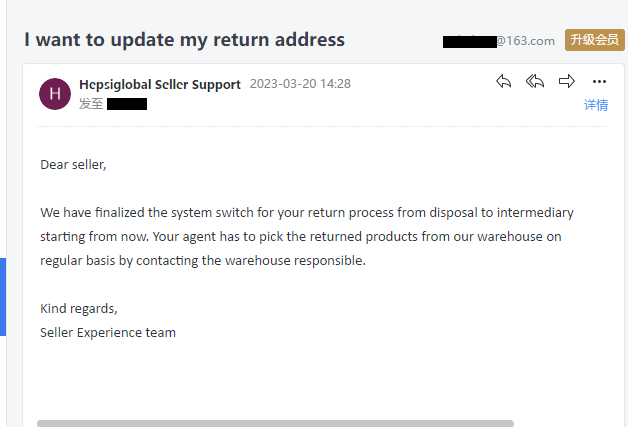The height and width of the screenshot is (427, 628).
Task: Click the horizontal scrollbar below the message
Action: (275, 423)
